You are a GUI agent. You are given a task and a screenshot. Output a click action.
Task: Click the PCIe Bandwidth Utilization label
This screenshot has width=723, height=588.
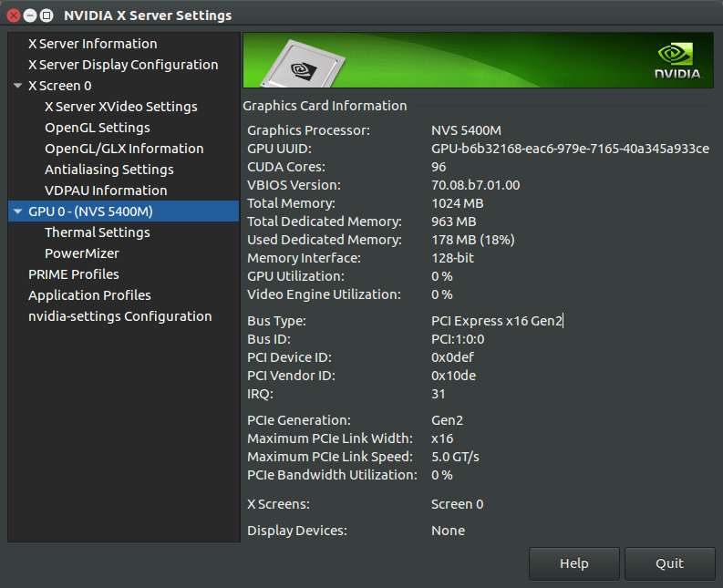click(x=332, y=475)
